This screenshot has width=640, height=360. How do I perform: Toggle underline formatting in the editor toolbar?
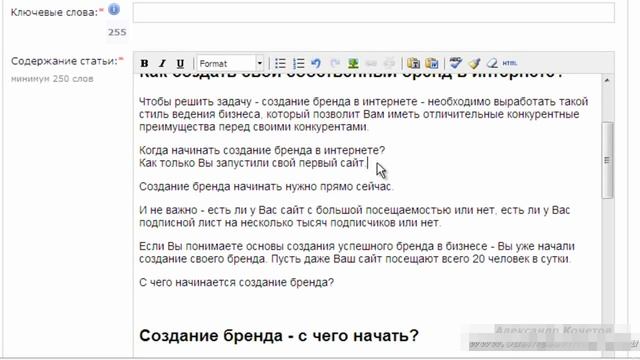[180, 63]
